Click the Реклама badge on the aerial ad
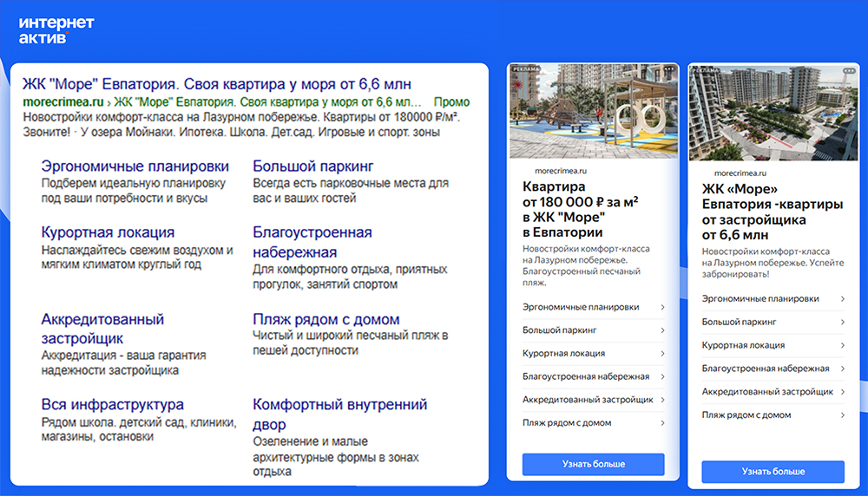Screen dimensions: 868x496 (705, 70)
